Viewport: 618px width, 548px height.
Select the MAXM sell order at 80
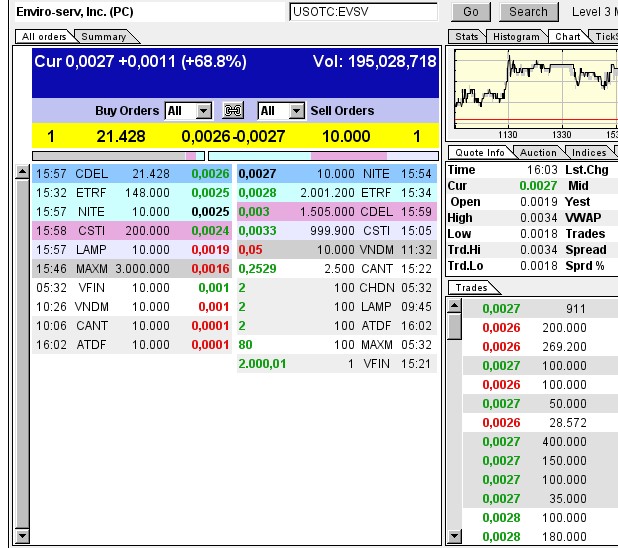coord(337,345)
